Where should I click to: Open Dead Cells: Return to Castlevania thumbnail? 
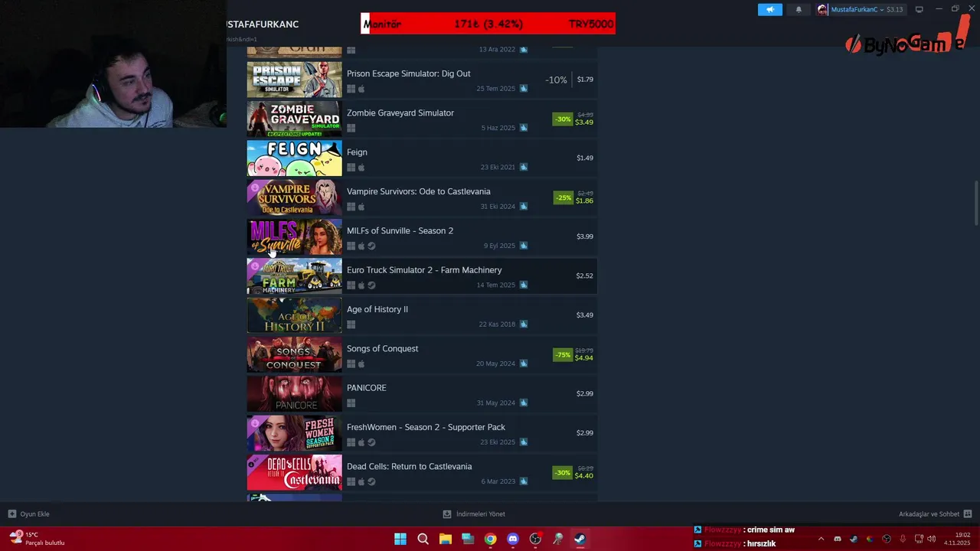294,472
